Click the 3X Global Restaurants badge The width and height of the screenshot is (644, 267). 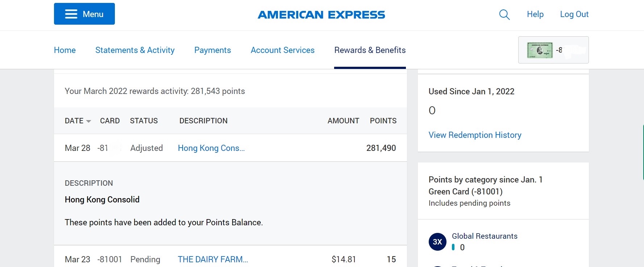(x=437, y=242)
